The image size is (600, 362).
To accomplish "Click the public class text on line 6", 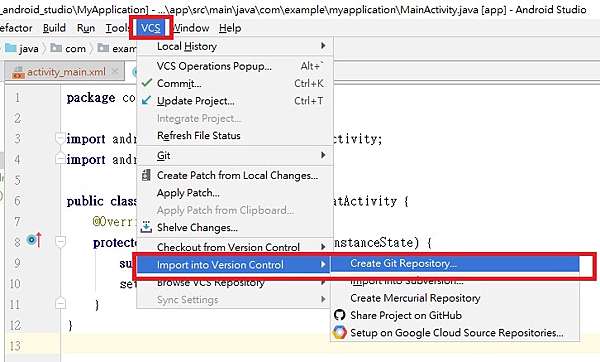I will pyautogui.click(x=101, y=201).
